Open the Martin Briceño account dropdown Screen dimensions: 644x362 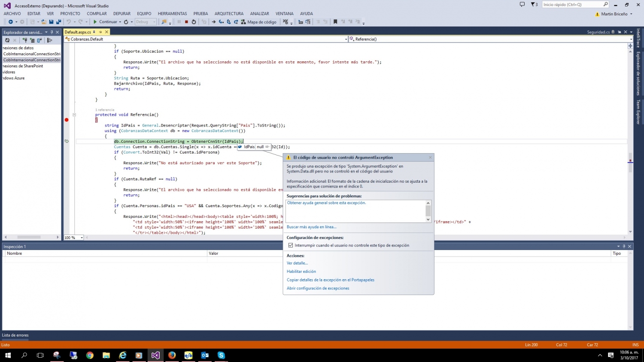[632, 14]
